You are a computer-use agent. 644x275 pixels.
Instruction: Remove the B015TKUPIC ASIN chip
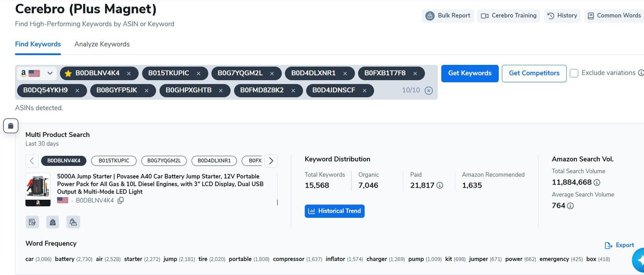coord(198,73)
